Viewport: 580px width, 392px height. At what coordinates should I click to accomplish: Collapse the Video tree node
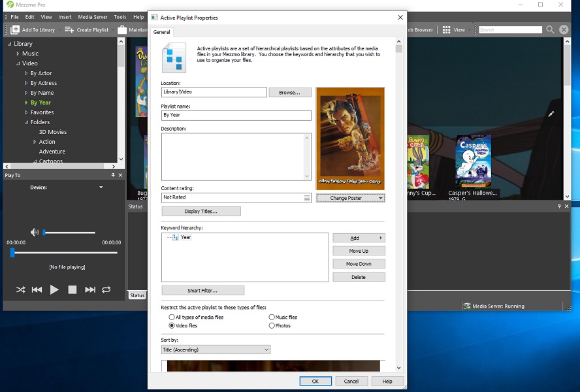point(18,63)
